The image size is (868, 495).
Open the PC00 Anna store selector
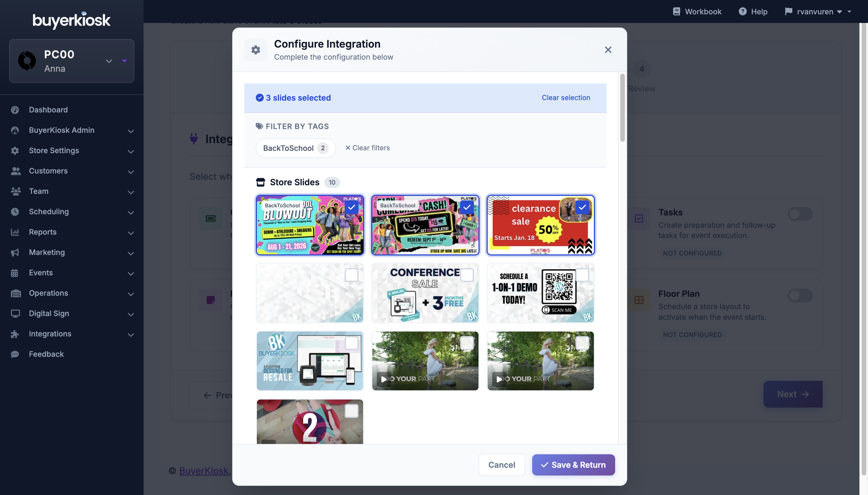71,61
